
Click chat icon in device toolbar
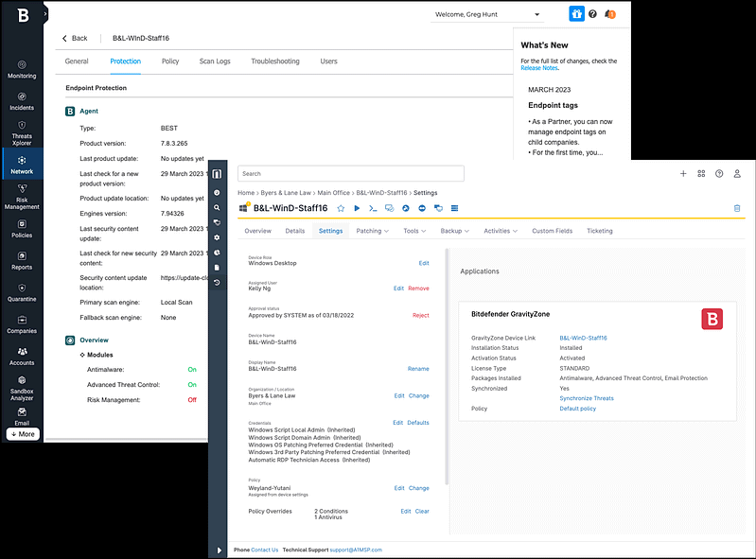pyautogui.click(x=389, y=208)
